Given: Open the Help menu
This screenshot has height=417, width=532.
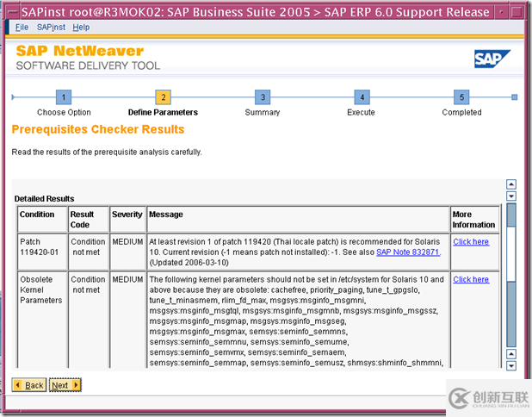Looking at the screenshot, I should click(x=81, y=28).
